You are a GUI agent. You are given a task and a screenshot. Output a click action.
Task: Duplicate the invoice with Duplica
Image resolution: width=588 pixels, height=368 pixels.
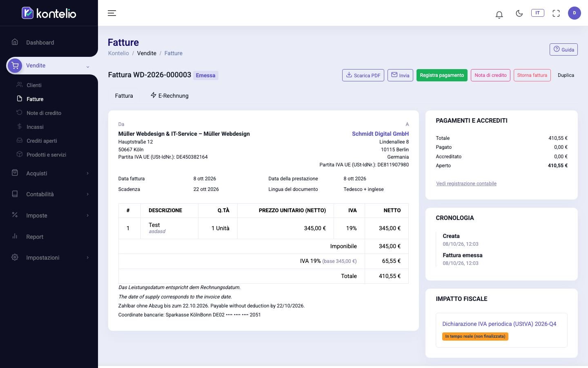(566, 75)
